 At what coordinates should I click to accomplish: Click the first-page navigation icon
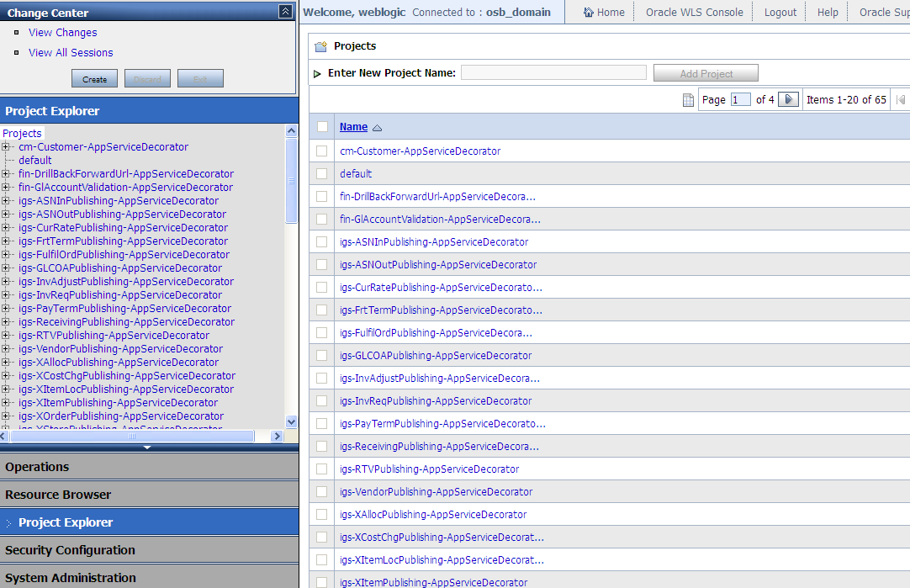(900, 100)
